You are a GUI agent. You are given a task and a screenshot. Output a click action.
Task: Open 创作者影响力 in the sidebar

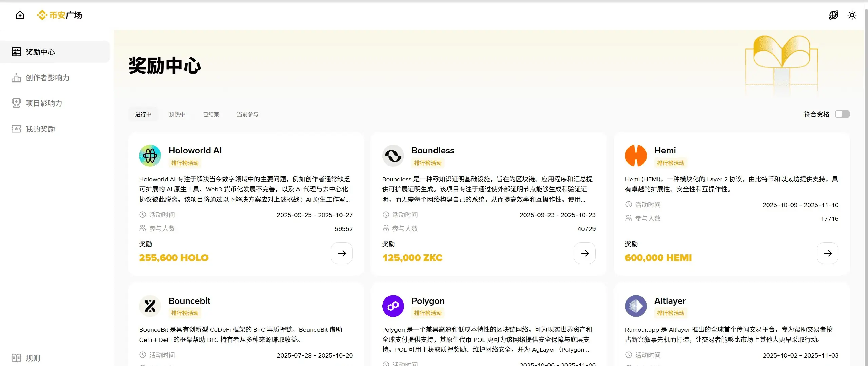point(55,77)
